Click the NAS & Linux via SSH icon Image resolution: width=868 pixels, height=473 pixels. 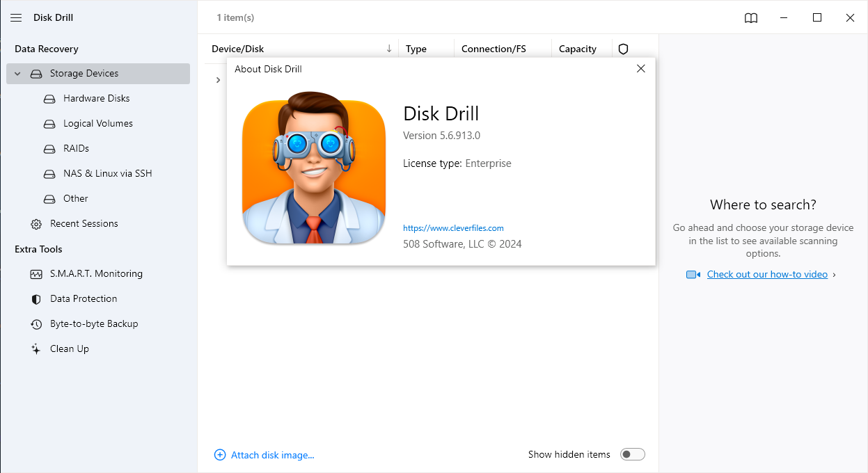tap(49, 174)
